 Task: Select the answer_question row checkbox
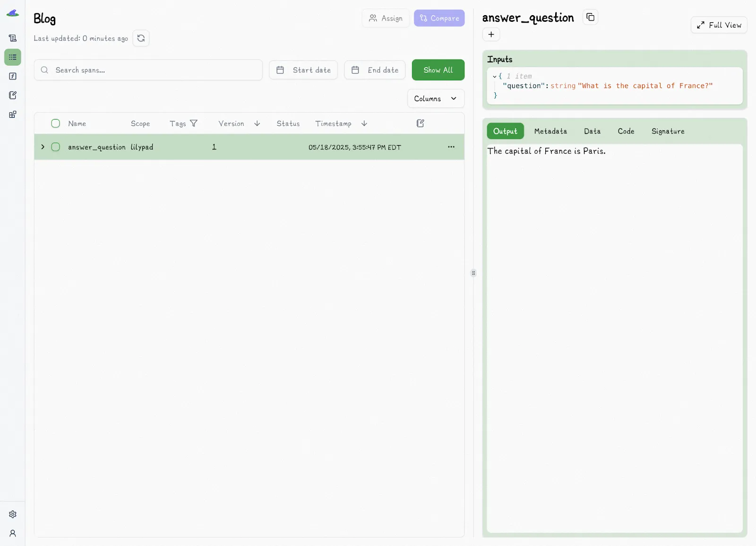point(56,147)
